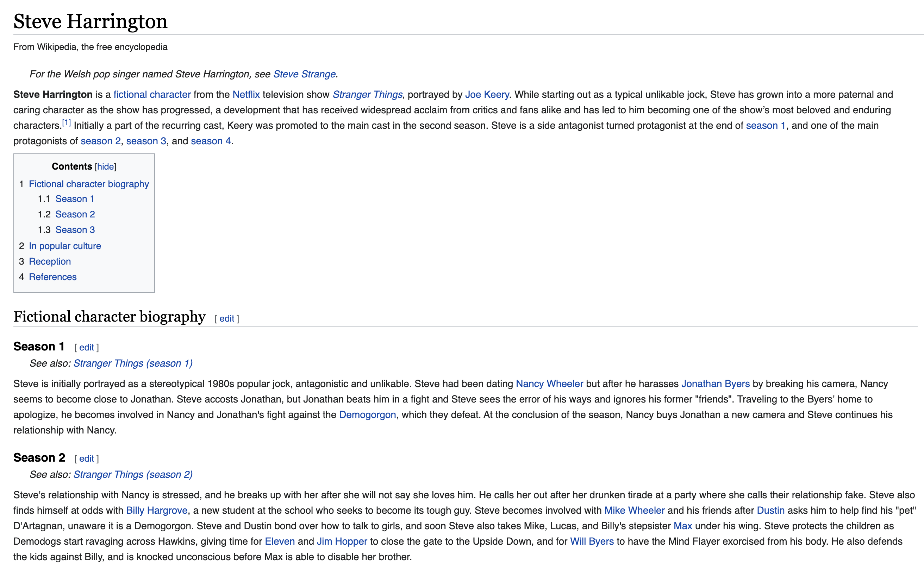Image resolution: width=924 pixels, height=570 pixels.
Task: Open the Joe Keery page
Action: click(x=487, y=94)
